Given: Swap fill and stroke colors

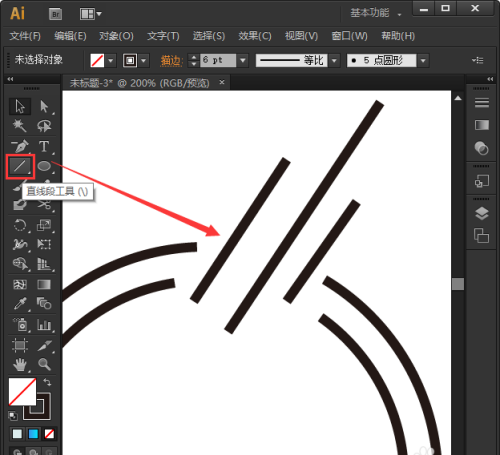Looking at the screenshot, I should point(47,382).
